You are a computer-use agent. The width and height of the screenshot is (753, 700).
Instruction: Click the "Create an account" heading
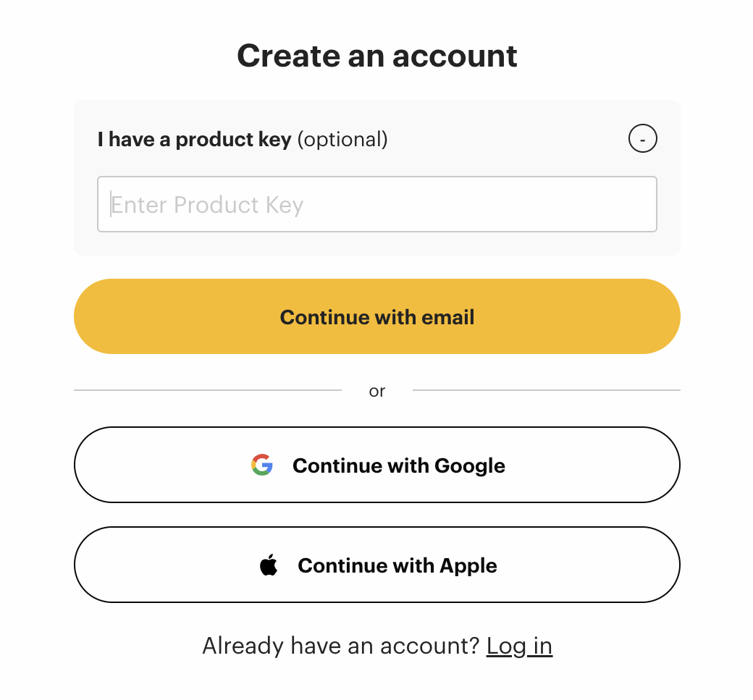point(377,56)
